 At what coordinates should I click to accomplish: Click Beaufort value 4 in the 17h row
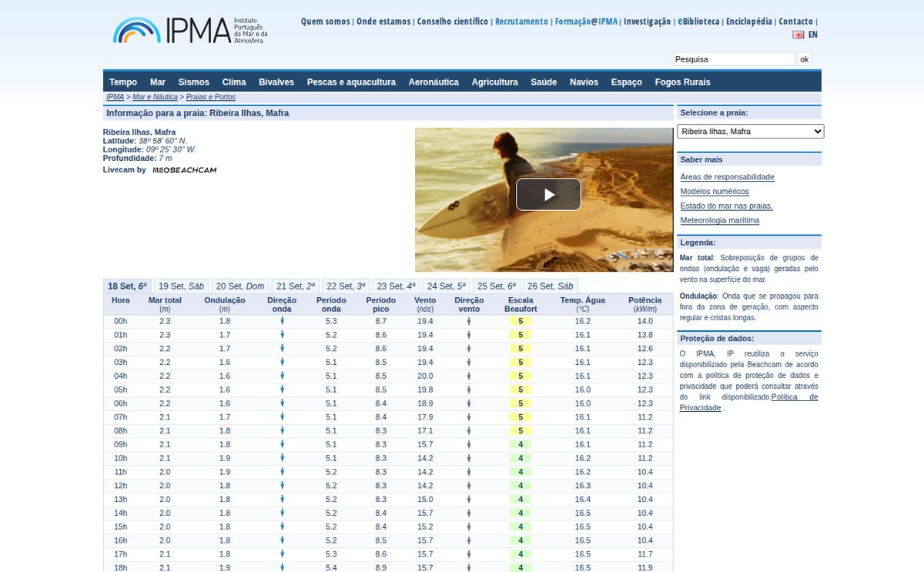click(521, 554)
